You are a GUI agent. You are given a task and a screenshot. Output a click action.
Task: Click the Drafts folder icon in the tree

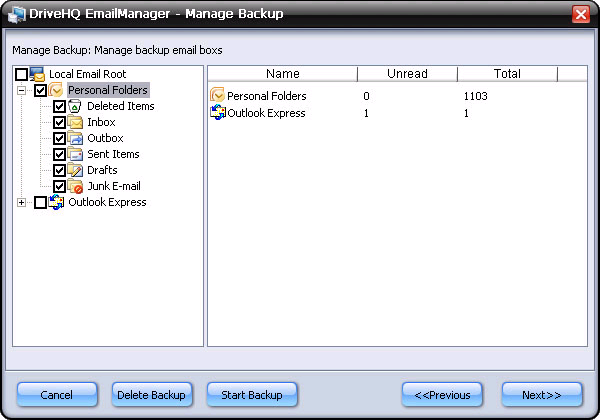[76, 170]
